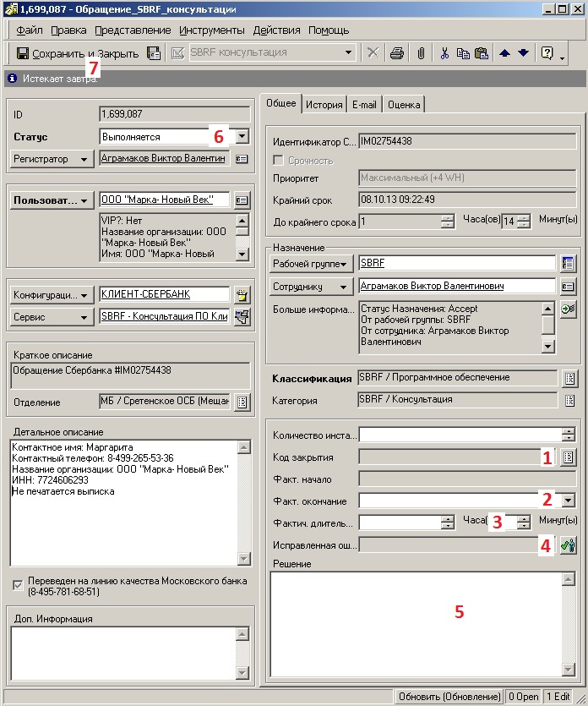The image size is (588, 706).
Task: Click the print icon
Action: (397, 53)
